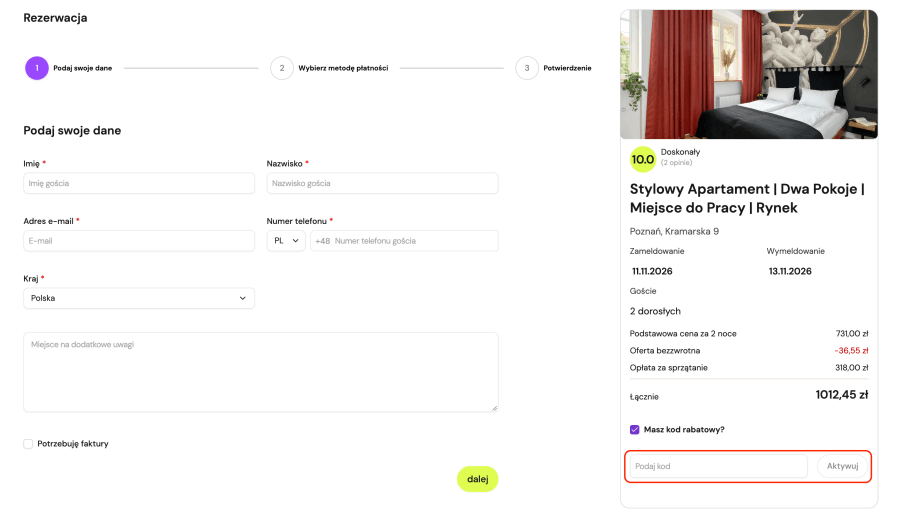Click step 3 circle Potwierdzenie

click(x=527, y=68)
